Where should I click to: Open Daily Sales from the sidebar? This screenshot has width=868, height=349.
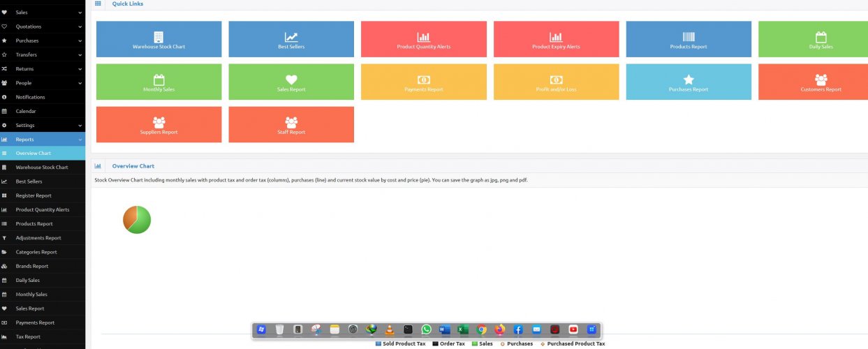[43, 280]
